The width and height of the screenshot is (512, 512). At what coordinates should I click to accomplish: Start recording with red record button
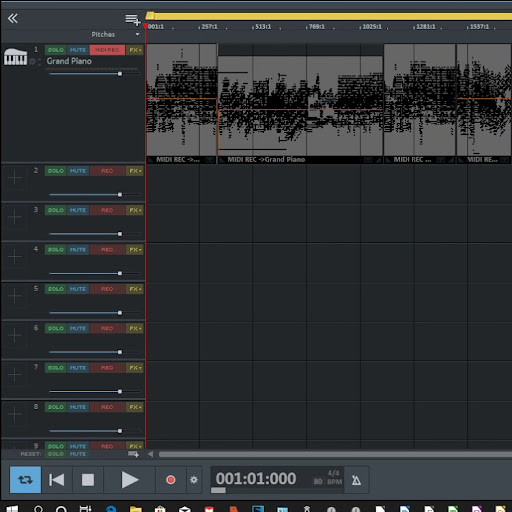(171, 480)
